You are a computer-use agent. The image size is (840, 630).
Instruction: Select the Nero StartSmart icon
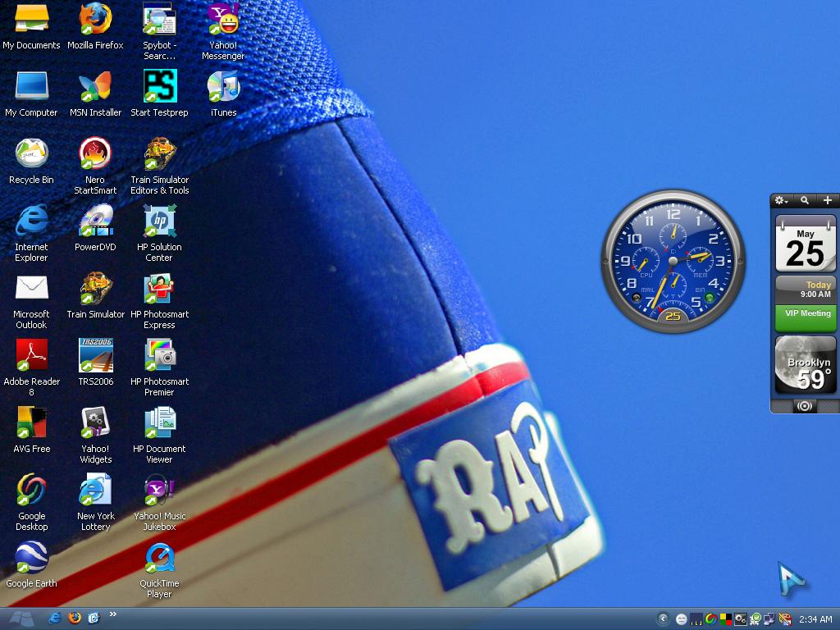95,166
